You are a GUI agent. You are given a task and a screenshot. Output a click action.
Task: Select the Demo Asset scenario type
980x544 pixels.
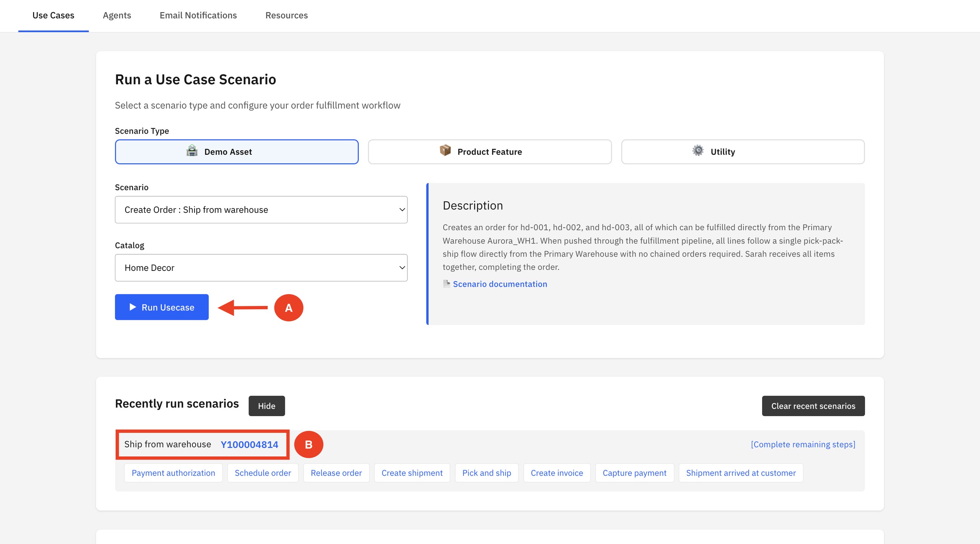click(237, 152)
